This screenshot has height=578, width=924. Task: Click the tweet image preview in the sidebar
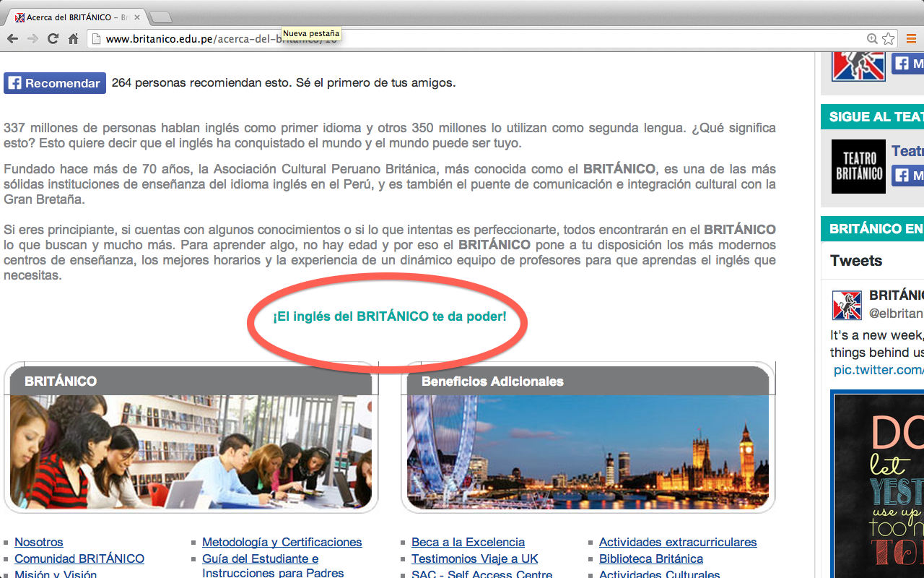pyautogui.click(x=878, y=484)
